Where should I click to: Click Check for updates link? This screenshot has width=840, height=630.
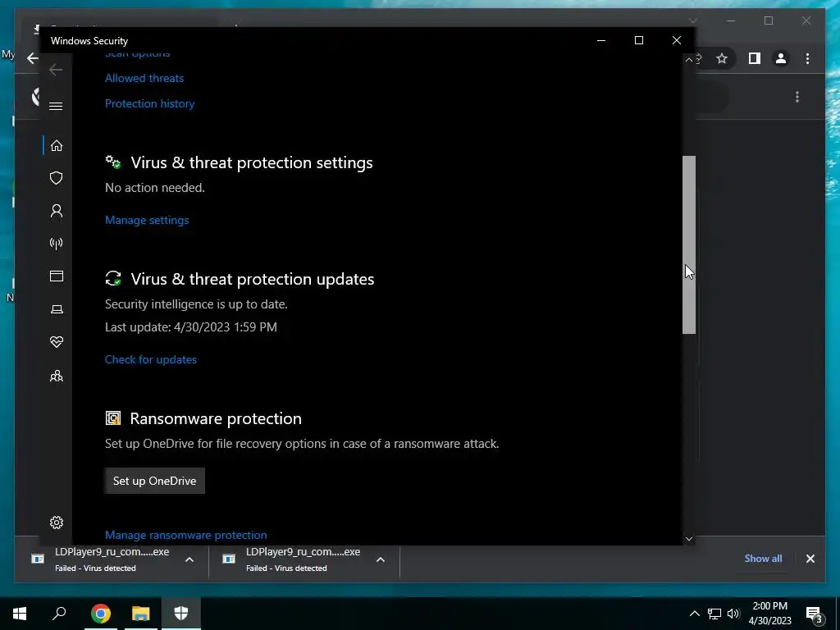pyautogui.click(x=151, y=359)
